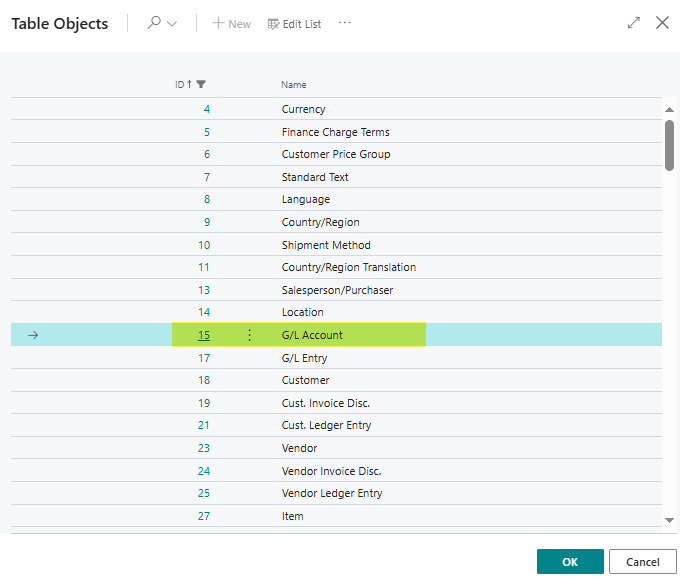Click the row selector arrow for G/L Account

point(32,336)
